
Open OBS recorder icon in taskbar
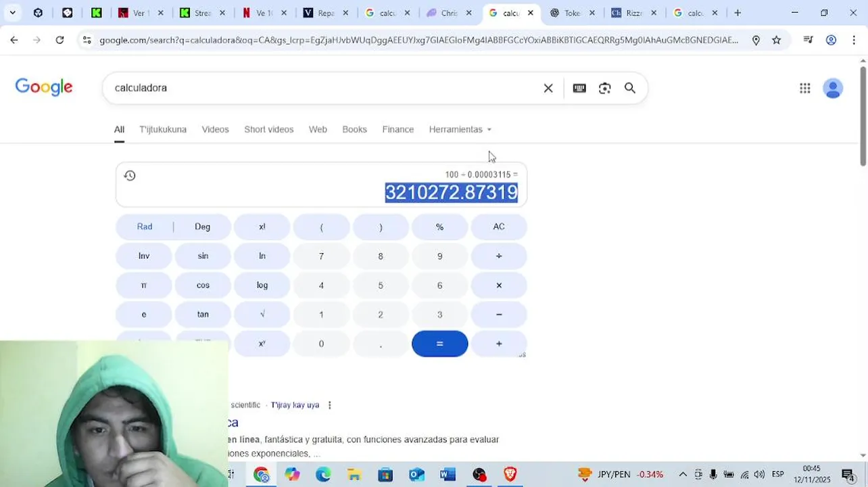pyautogui.click(x=479, y=474)
